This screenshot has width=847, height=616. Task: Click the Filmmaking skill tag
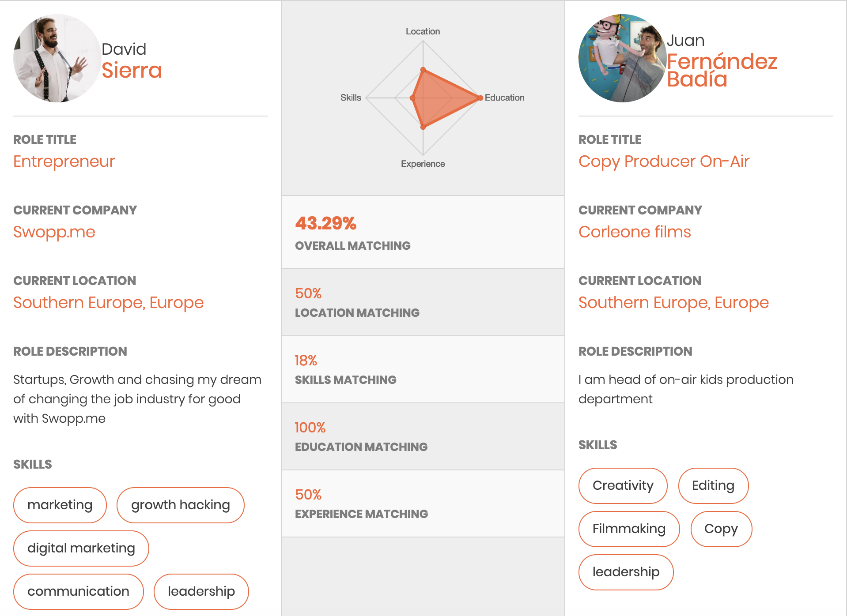click(629, 529)
